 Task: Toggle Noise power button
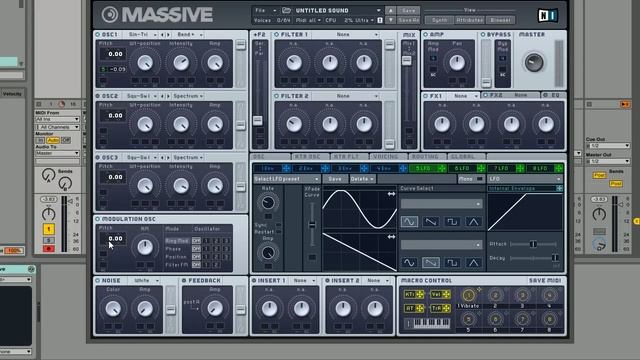98,281
